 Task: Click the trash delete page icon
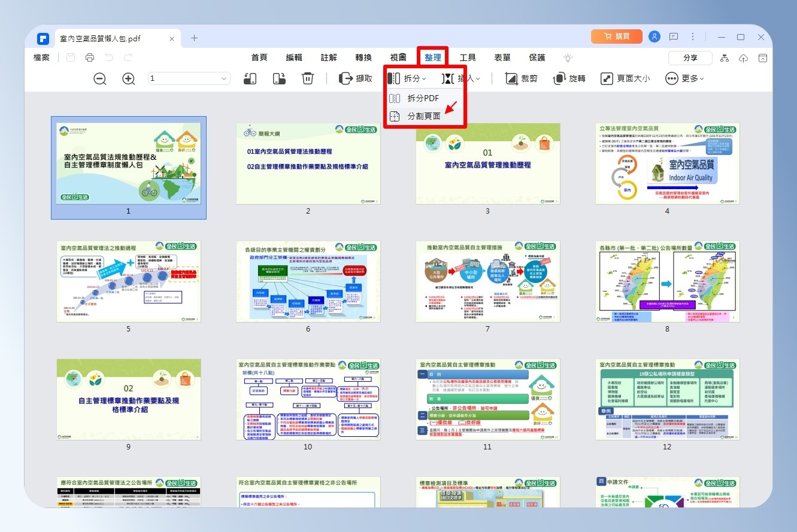307,78
